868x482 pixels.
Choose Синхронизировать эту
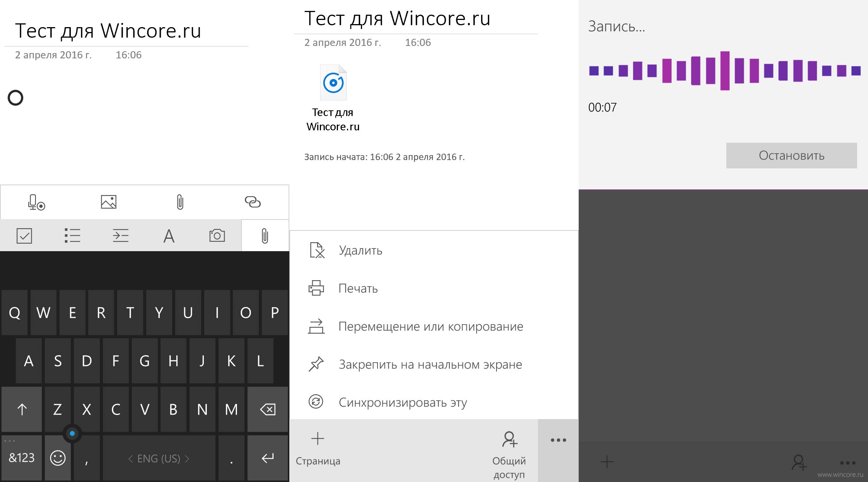click(434, 402)
